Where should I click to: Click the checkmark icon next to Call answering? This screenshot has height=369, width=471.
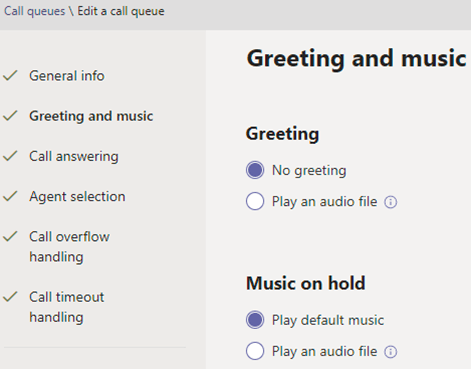click(x=10, y=156)
